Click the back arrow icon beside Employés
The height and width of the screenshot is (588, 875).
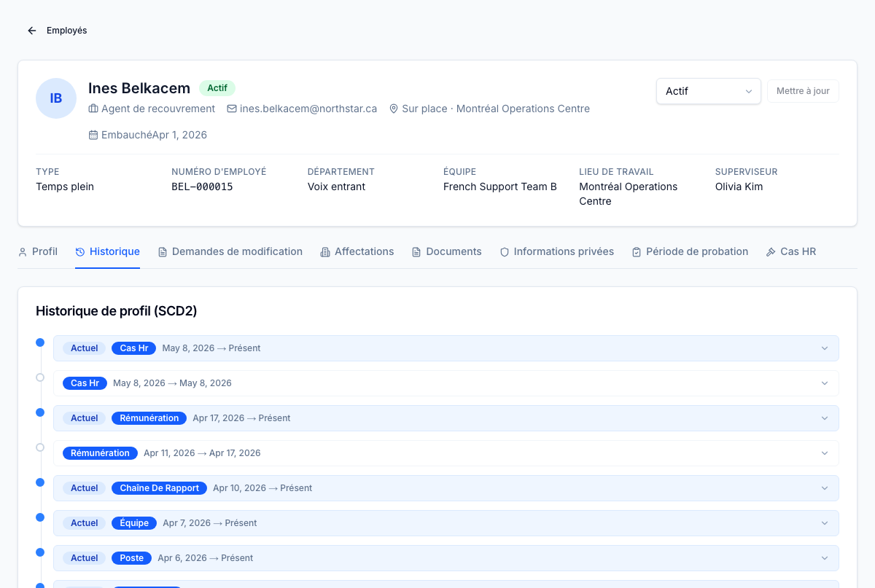click(32, 31)
